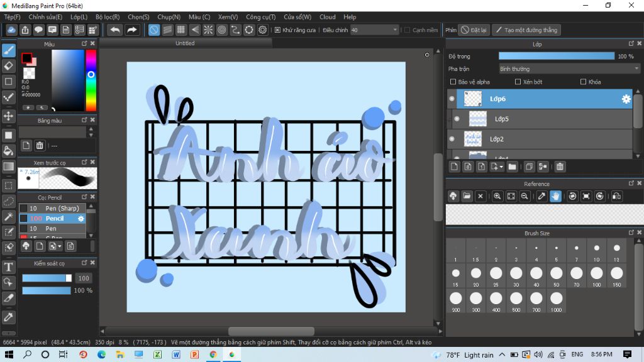Screen dimensions: 644x362
Task: Enable the concentric circle snap guide
Action: (222, 30)
